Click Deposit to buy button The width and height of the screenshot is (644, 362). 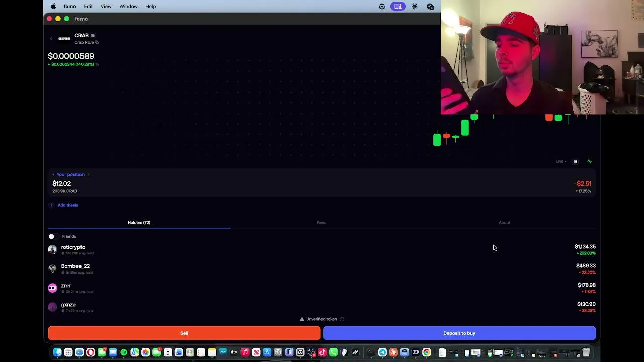pyautogui.click(x=459, y=333)
